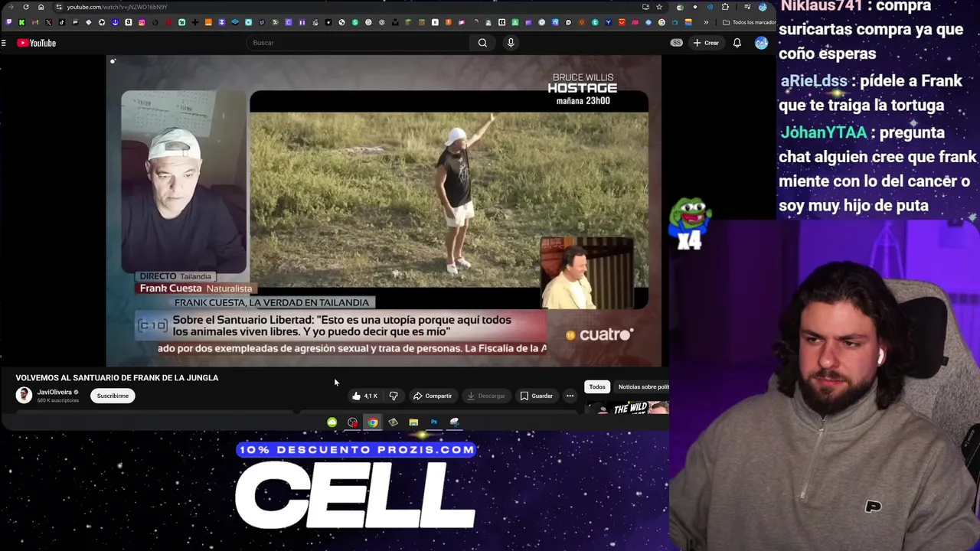Screen dimensions: 980x551
Task: Click the 680 K suscriptores text
Action: coord(58,400)
